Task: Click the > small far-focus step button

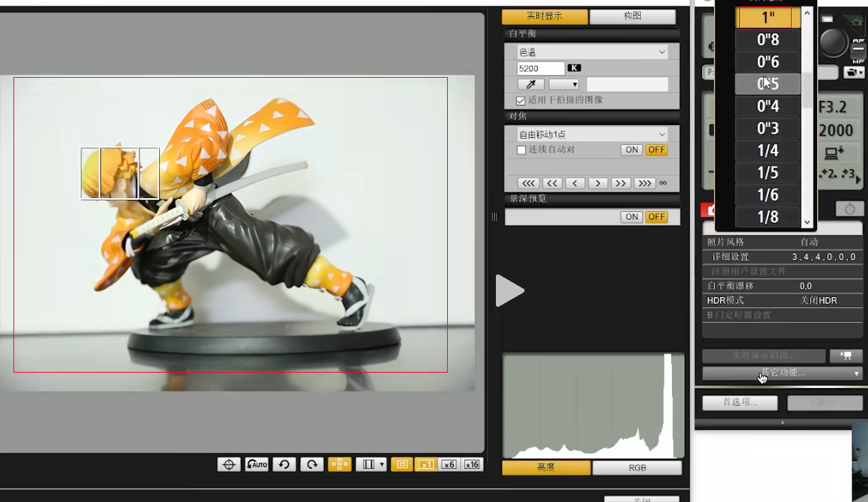Action: tap(598, 183)
